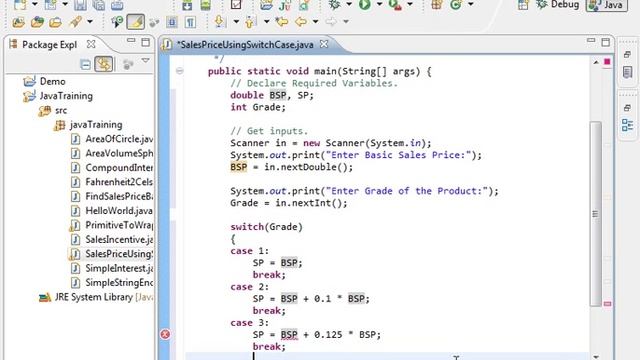Select SimpleInterest.java file
This screenshot has width=640, height=360.
119,268
